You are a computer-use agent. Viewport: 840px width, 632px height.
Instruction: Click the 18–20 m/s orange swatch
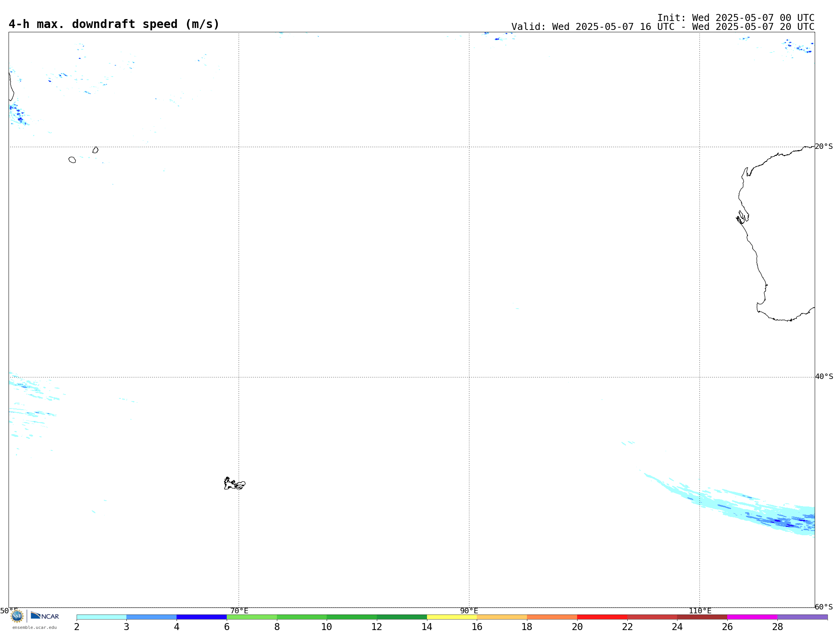pos(552,617)
